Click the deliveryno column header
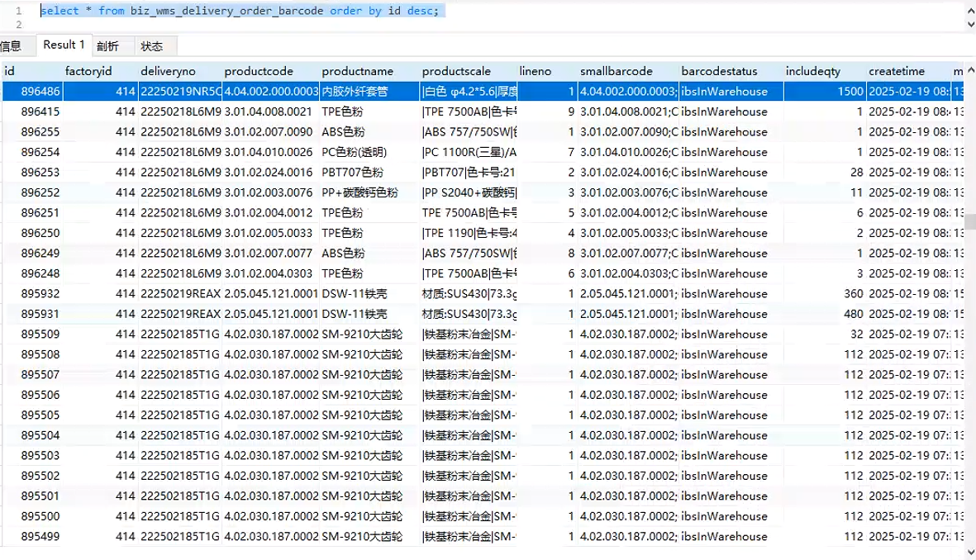976x560 pixels. pyautogui.click(x=167, y=71)
